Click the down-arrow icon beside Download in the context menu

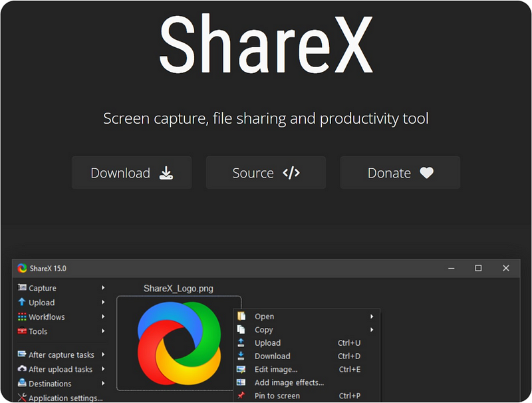tap(241, 356)
